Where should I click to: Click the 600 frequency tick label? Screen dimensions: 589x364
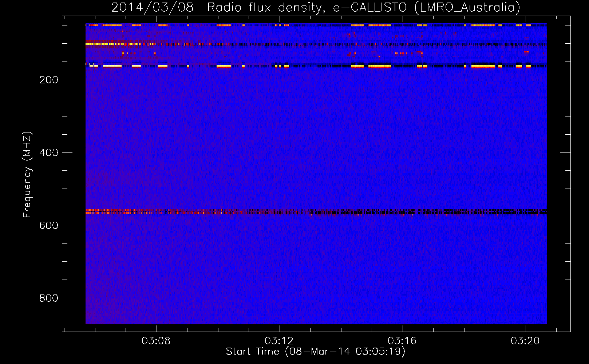pyautogui.click(x=49, y=225)
